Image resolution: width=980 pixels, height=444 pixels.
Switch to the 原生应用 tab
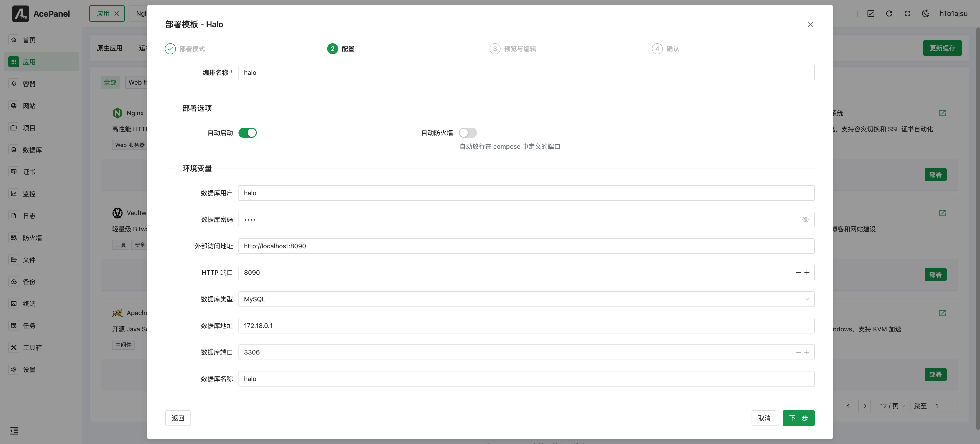(x=110, y=48)
